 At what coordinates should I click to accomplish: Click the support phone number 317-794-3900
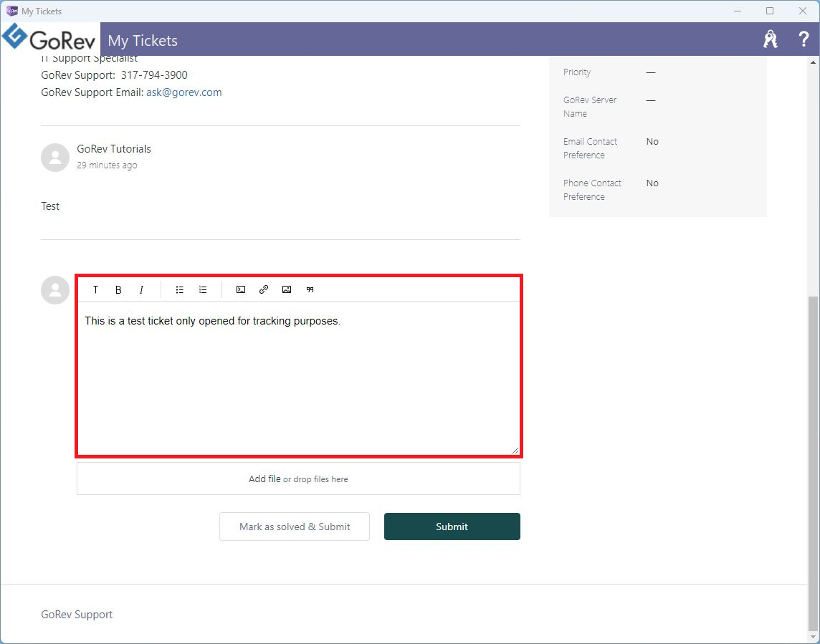[154, 75]
